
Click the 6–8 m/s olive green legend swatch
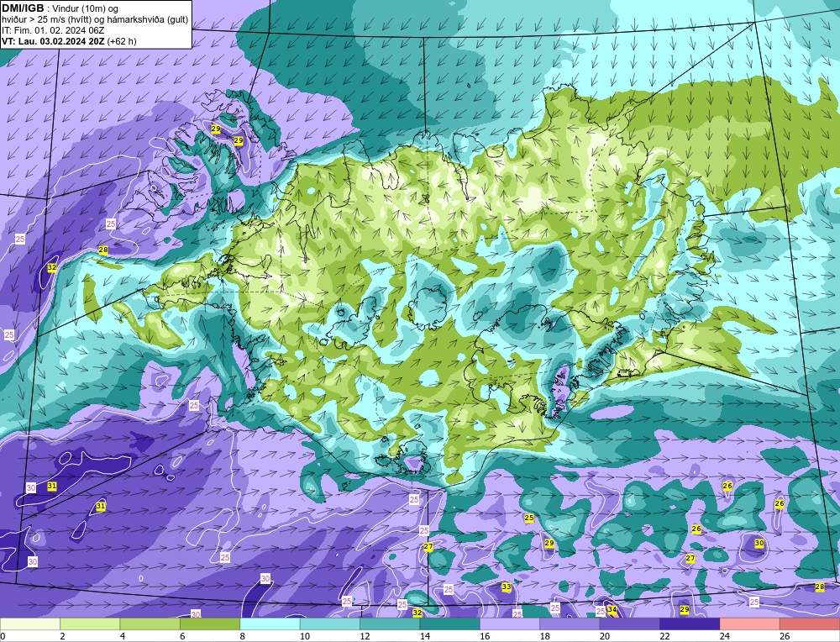pos(210,624)
